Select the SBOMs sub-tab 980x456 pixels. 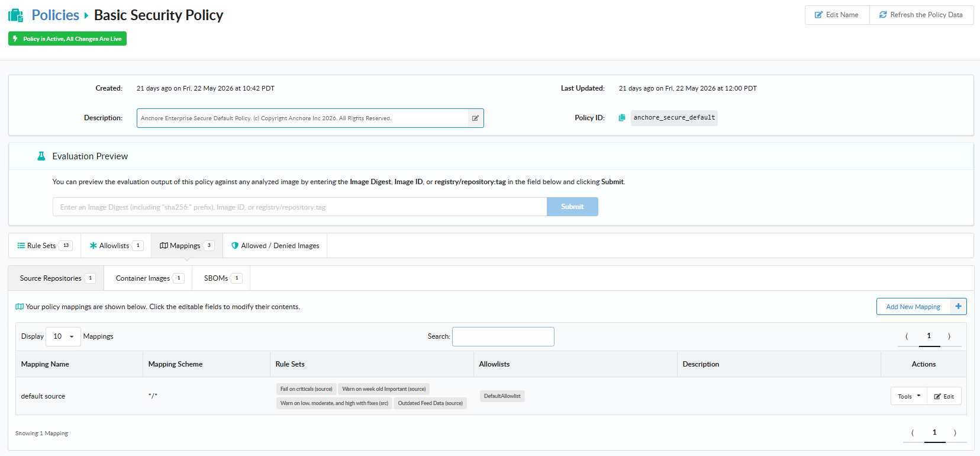pyautogui.click(x=221, y=278)
